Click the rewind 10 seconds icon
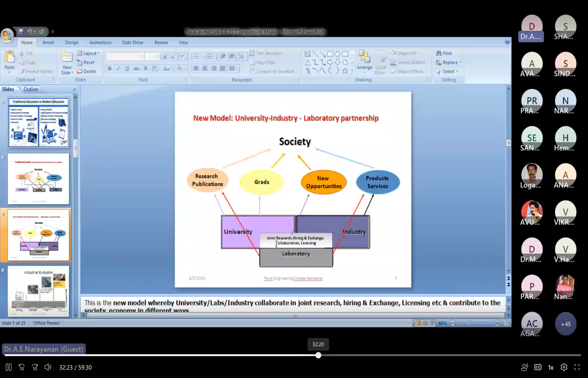This screenshot has height=378, width=588. [x=22, y=367]
